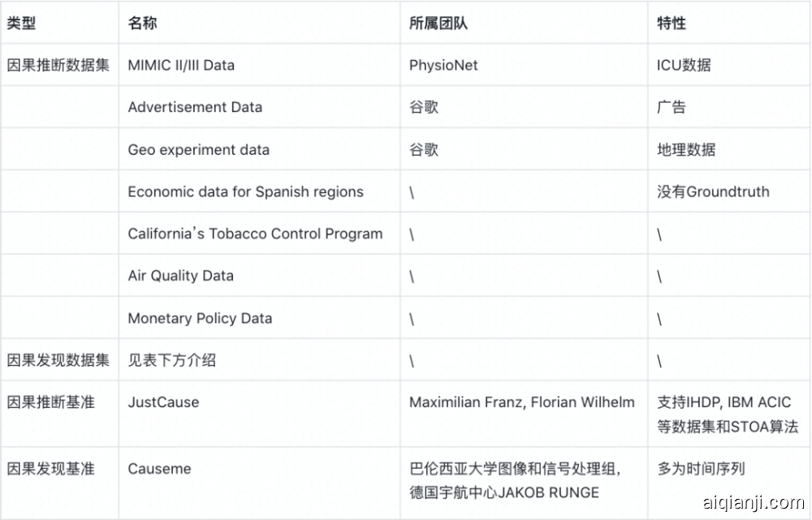812x520 pixels.
Task: Select the PhysioNet team cell
Action: [443, 66]
